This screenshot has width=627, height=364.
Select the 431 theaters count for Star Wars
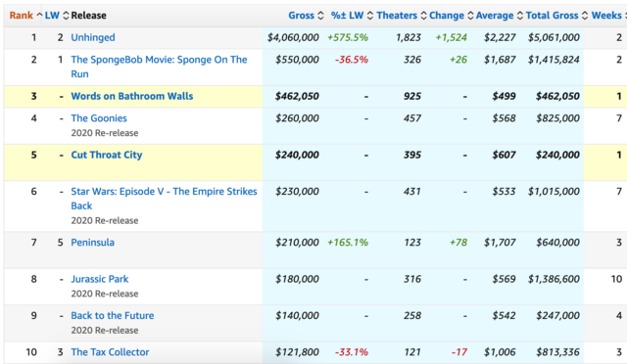pos(412,192)
